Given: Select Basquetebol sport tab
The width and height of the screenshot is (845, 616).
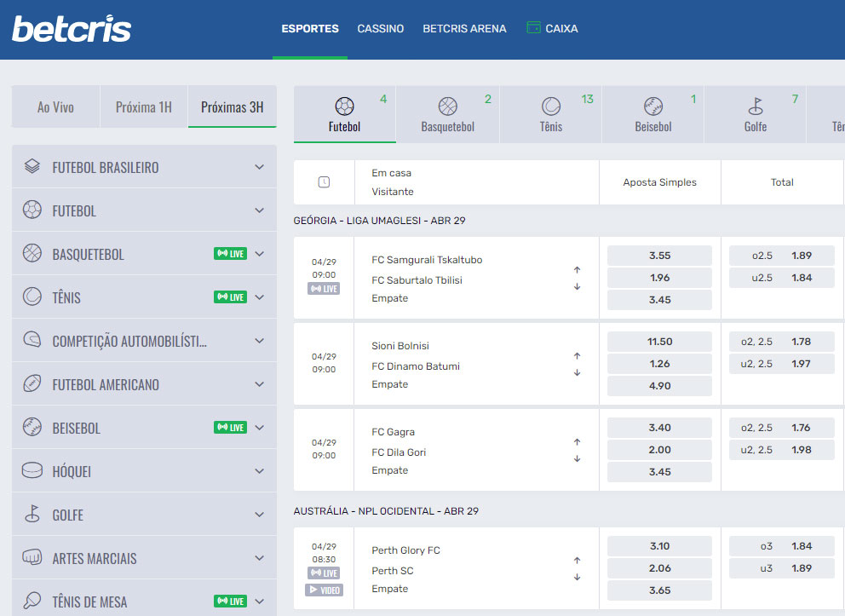Looking at the screenshot, I should point(448,114).
